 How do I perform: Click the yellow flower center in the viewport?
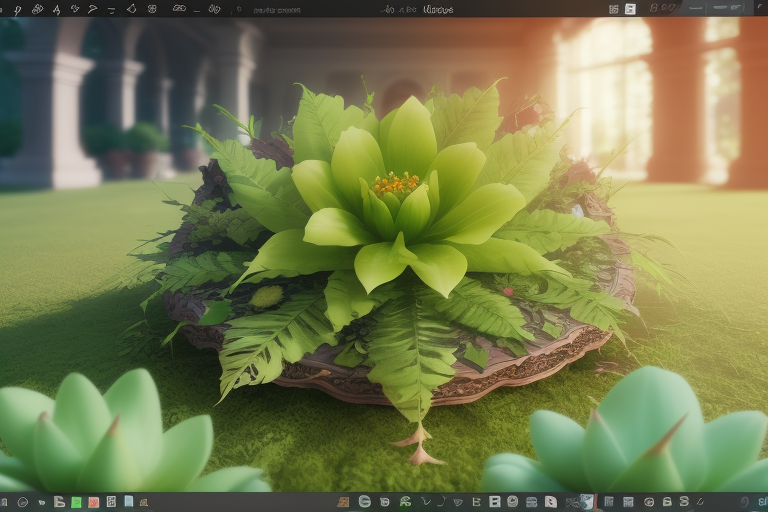[x=396, y=183]
